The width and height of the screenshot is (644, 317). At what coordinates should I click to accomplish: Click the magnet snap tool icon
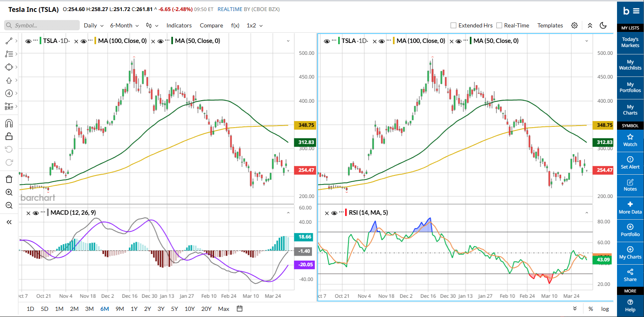pyautogui.click(x=9, y=123)
